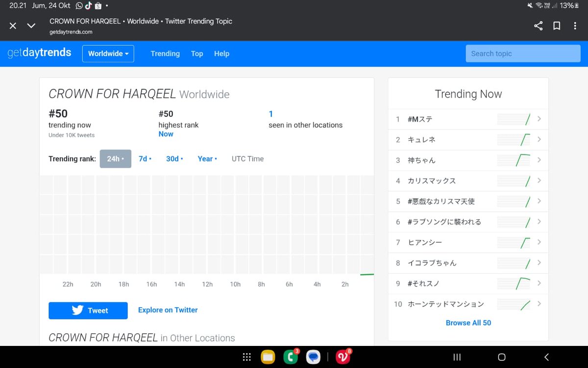This screenshot has height=368, width=588.
Task: Click the sparkline chart for 神ちゃん
Action: 514,160
